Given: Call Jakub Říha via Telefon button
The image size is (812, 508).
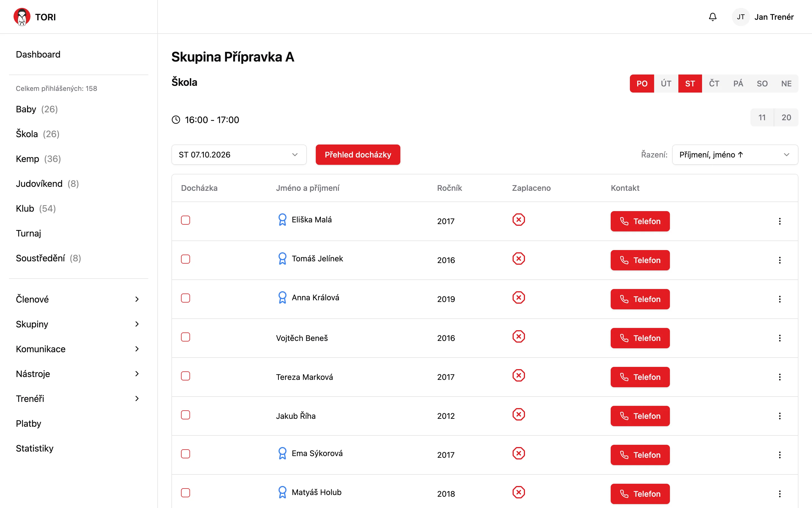Looking at the screenshot, I should [640, 416].
